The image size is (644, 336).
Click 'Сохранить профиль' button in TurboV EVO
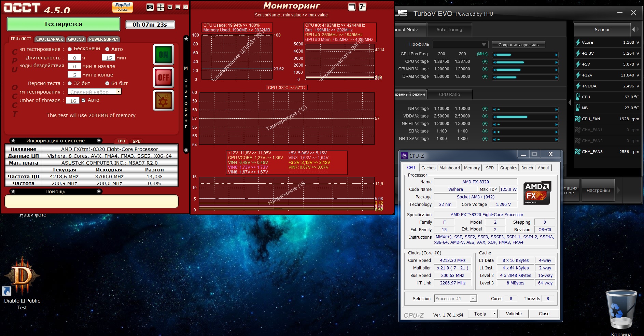click(518, 45)
